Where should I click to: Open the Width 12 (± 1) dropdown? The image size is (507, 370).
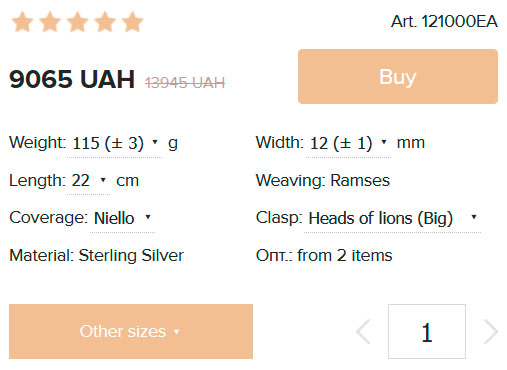[348, 144]
